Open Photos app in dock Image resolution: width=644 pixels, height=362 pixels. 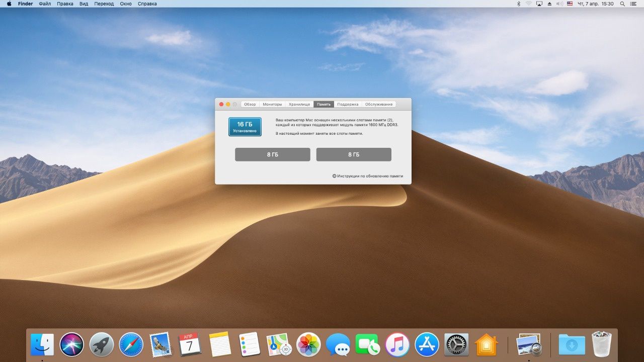(308, 344)
